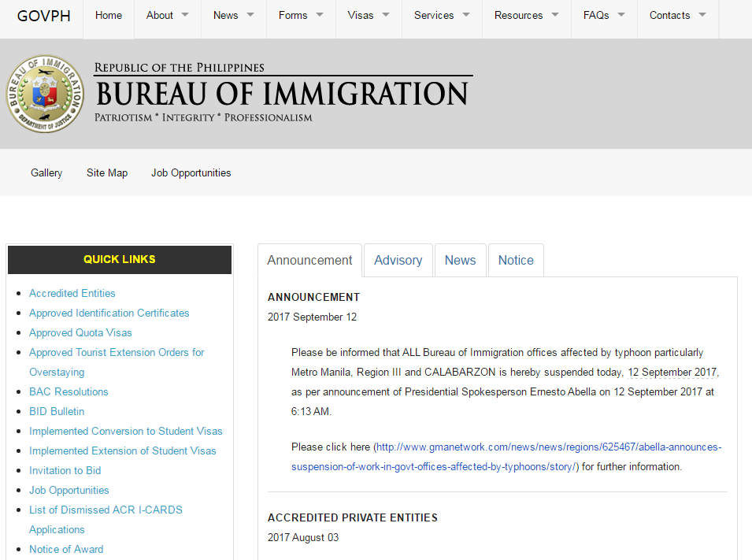Follow the gmanetwork.com typhoon suspension article link
The height and width of the screenshot is (560, 752).
point(506,457)
